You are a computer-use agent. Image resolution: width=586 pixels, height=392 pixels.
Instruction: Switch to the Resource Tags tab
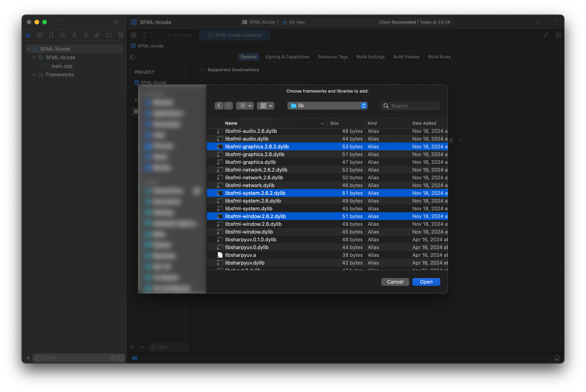(x=333, y=57)
